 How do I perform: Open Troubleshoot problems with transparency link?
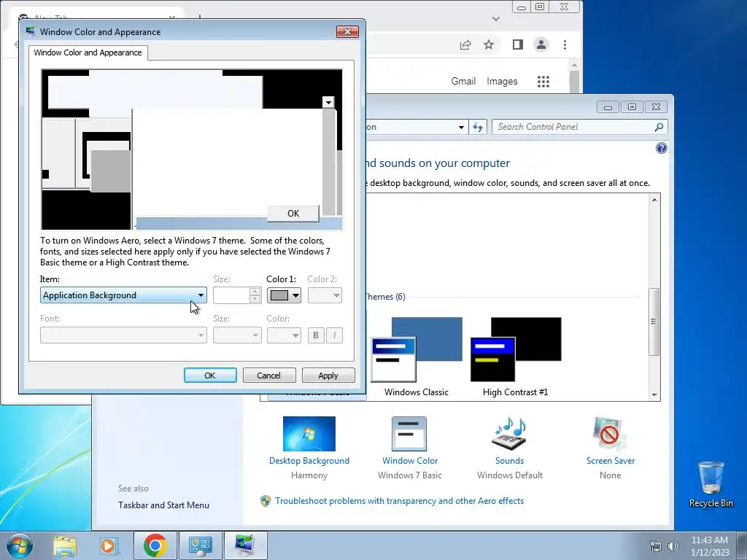399,501
